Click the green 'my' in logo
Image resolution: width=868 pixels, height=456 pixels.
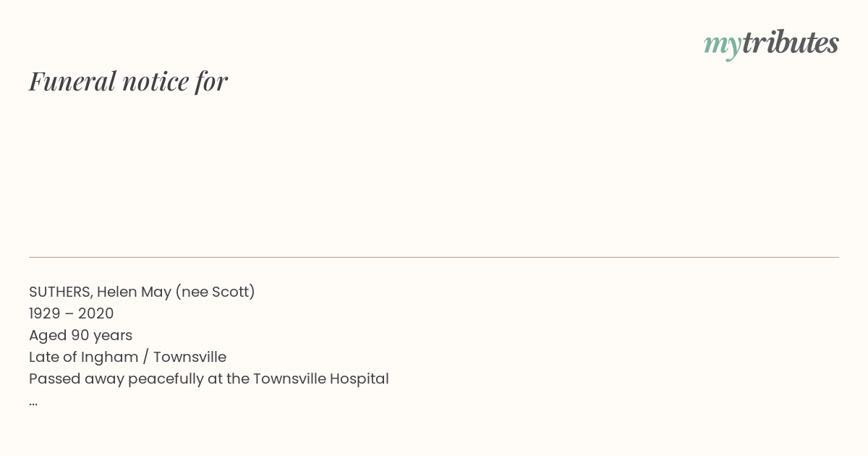(x=723, y=46)
